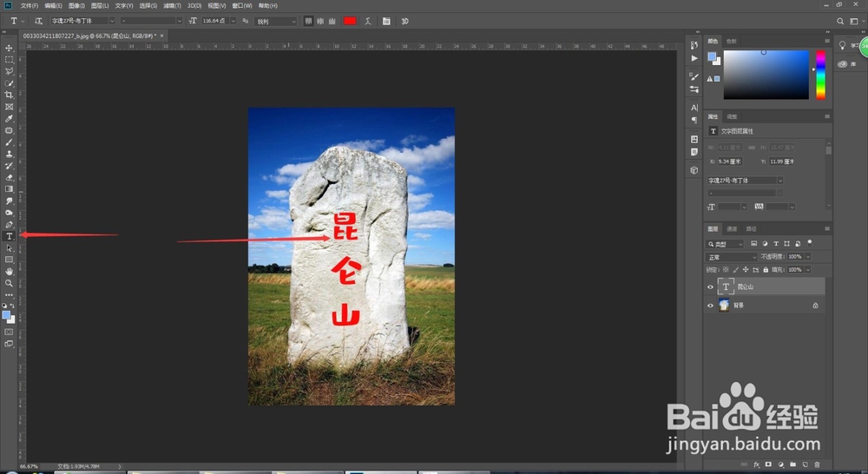
Task: Select the Frame tool
Action: [x=9, y=107]
